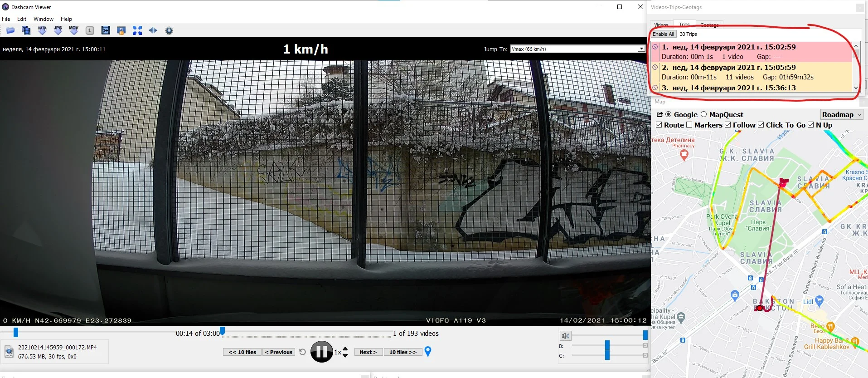The image size is (868, 378).
Task: Open the Jump To Vmax dropdown
Action: point(577,49)
